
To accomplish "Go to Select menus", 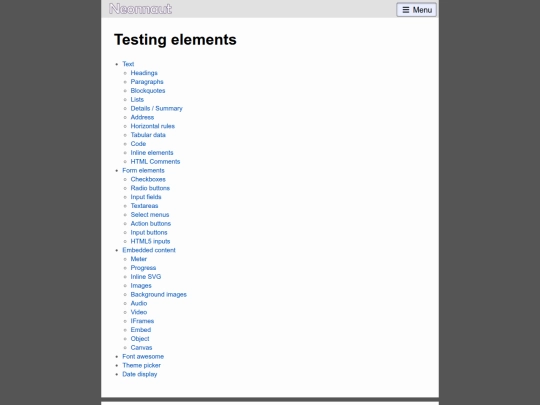I will coord(150,215).
